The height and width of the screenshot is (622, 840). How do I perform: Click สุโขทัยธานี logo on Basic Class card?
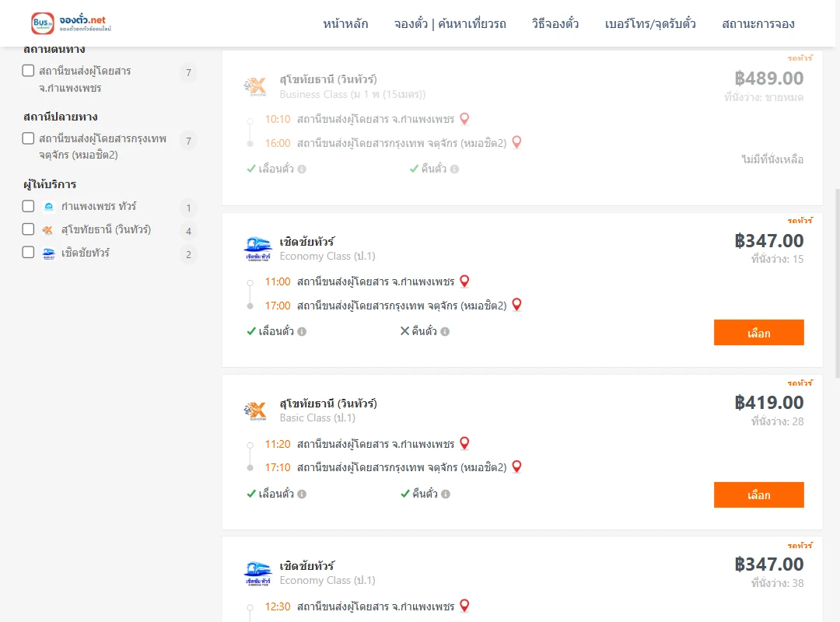point(255,411)
